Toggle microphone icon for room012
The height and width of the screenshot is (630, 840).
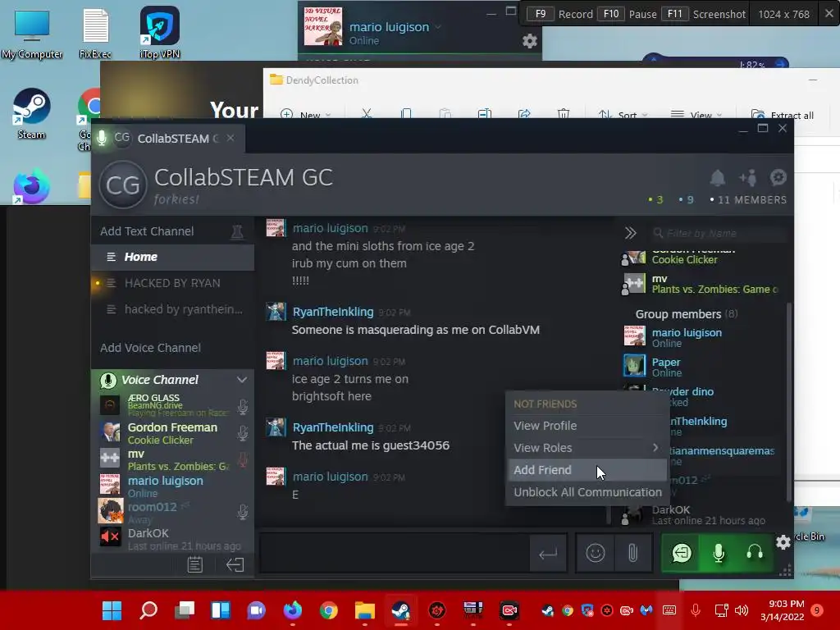[243, 512]
